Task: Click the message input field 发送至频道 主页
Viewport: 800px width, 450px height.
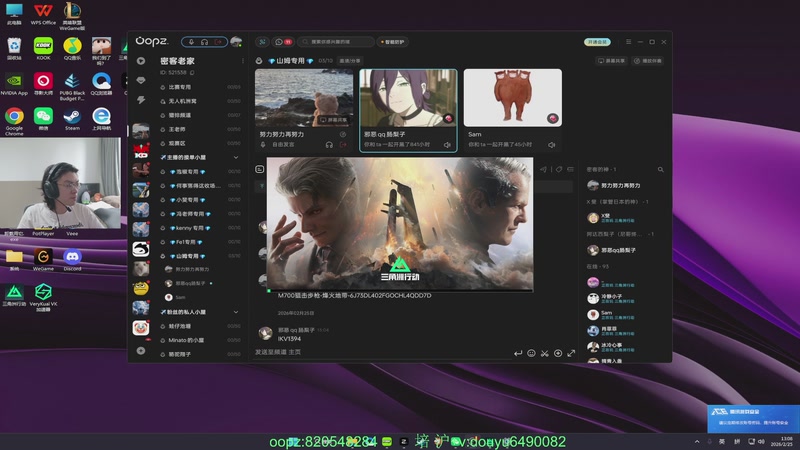Action: [383, 353]
